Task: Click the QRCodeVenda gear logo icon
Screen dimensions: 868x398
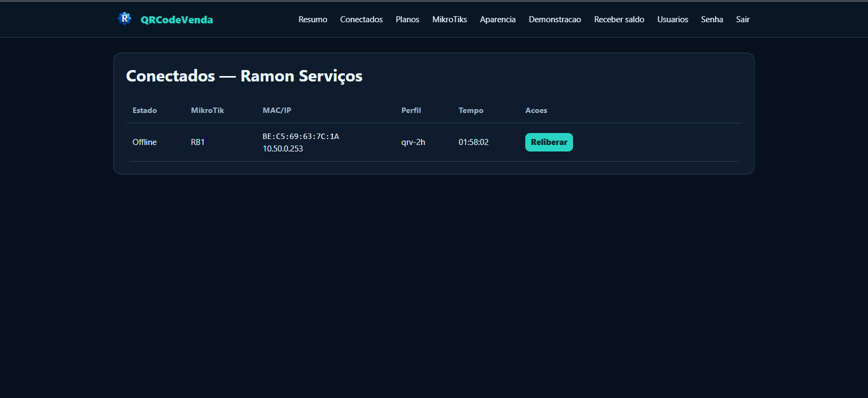Action: tap(124, 18)
